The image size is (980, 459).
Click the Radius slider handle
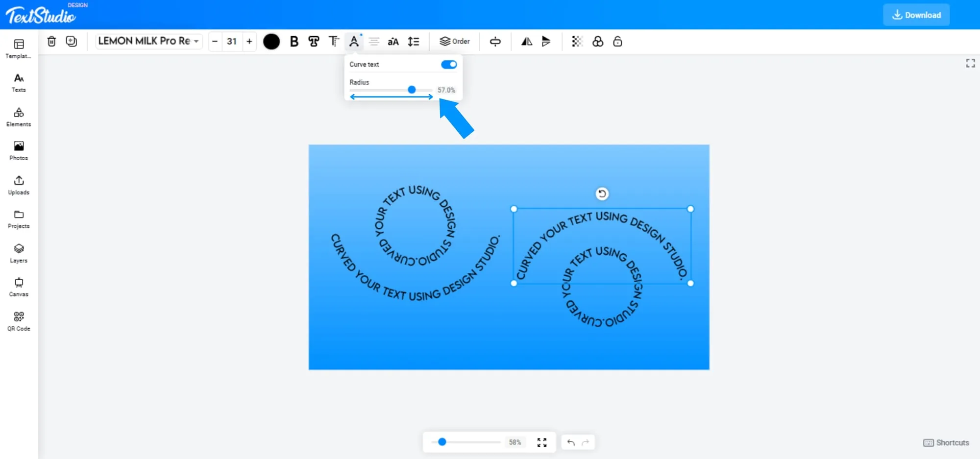click(412, 90)
